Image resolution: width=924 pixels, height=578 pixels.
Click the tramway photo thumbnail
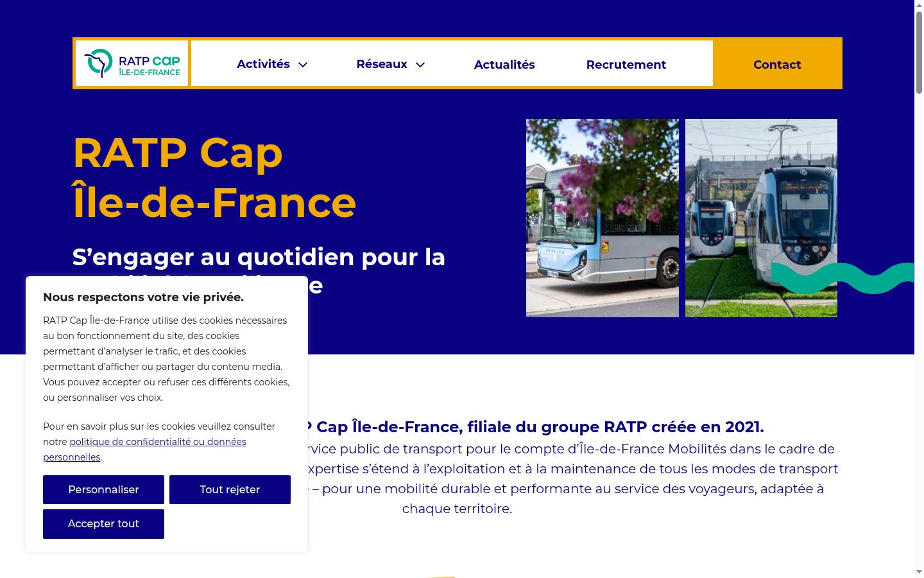(761, 218)
